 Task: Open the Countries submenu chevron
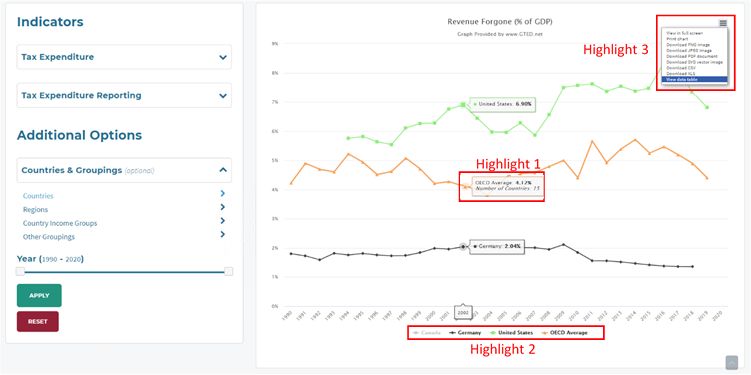[x=223, y=193]
